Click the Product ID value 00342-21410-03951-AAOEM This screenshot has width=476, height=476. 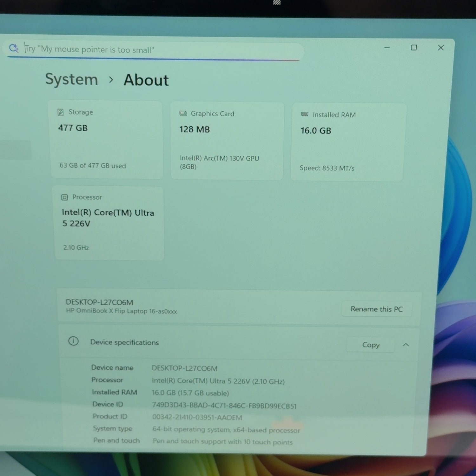click(x=197, y=418)
